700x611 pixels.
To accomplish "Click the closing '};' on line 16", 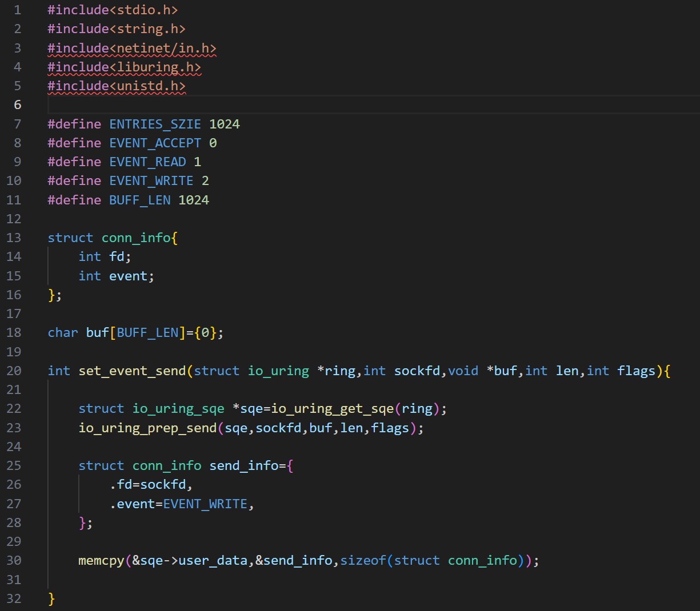I will point(55,295).
